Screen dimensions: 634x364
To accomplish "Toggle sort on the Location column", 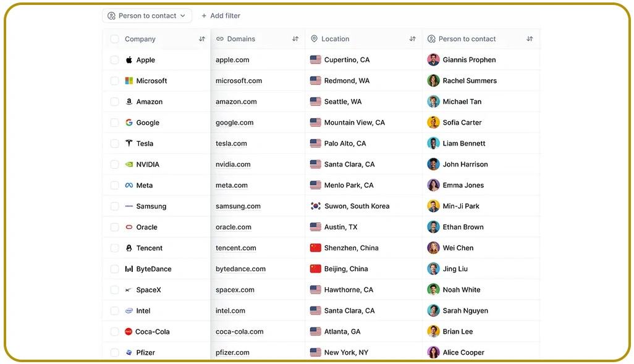I will tap(413, 39).
